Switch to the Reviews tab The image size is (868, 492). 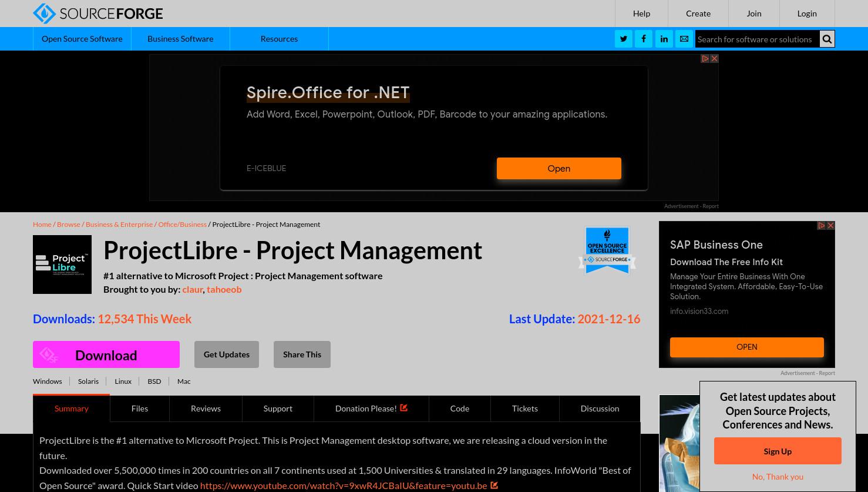206,409
